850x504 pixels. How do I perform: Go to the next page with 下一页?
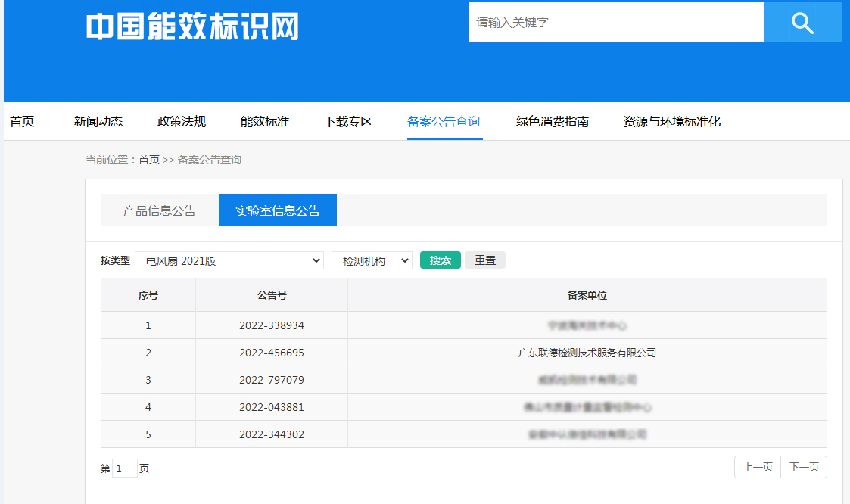[x=804, y=467]
